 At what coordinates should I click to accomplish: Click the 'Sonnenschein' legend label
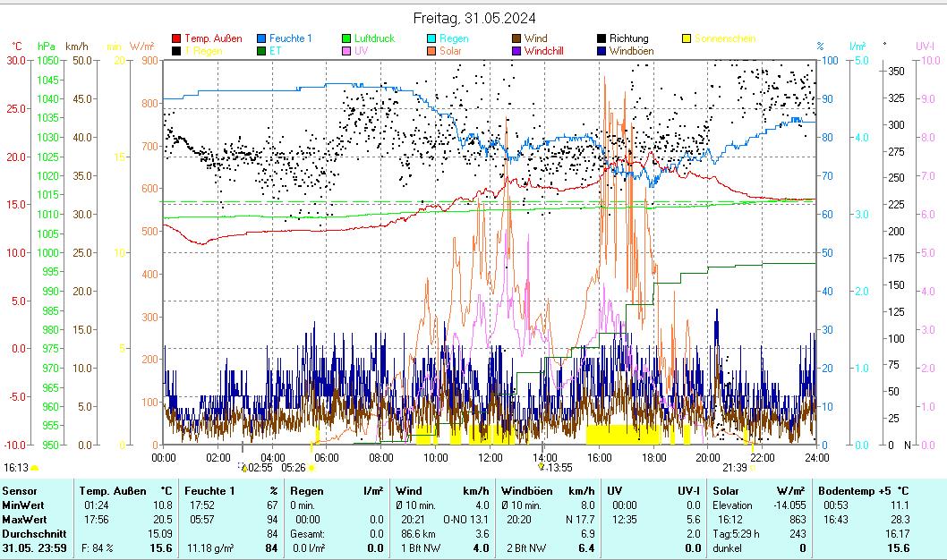click(725, 38)
